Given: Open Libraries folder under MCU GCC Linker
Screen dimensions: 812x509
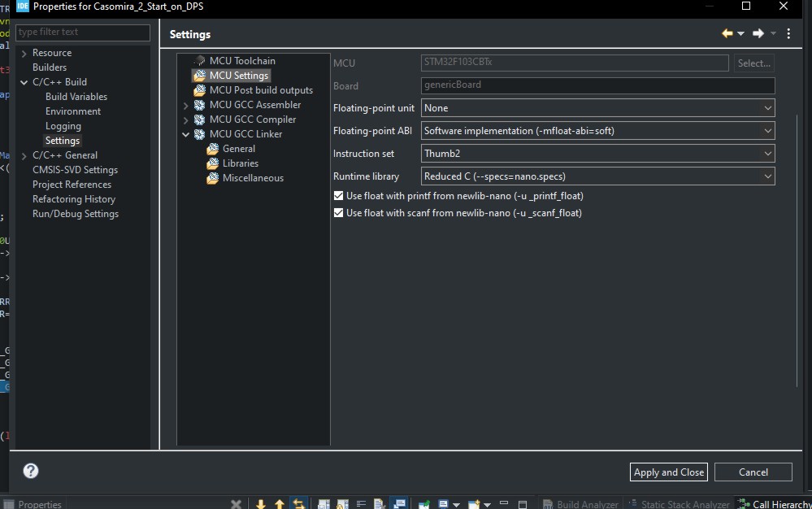Looking at the screenshot, I should coord(213,163).
